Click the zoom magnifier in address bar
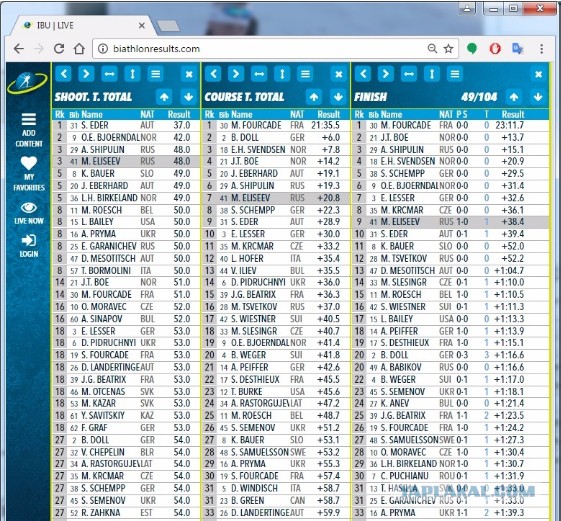The image size is (561, 521). click(432, 48)
